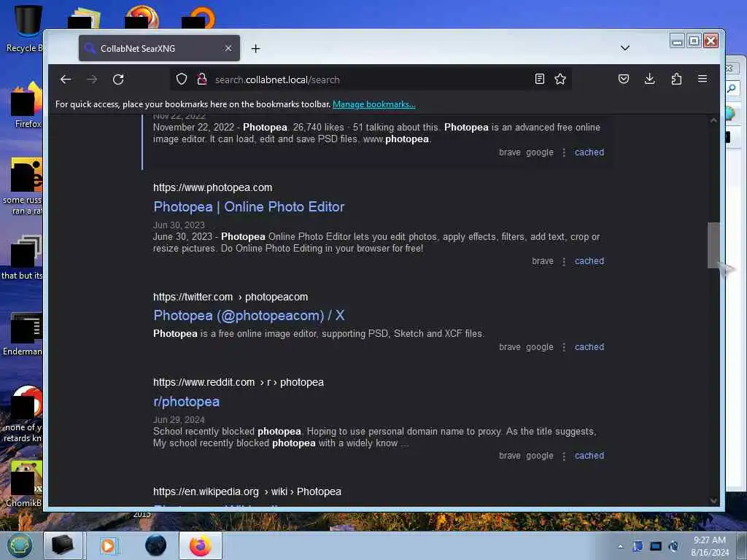Open a new tab with plus button
The image size is (747, 560).
[256, 49]
